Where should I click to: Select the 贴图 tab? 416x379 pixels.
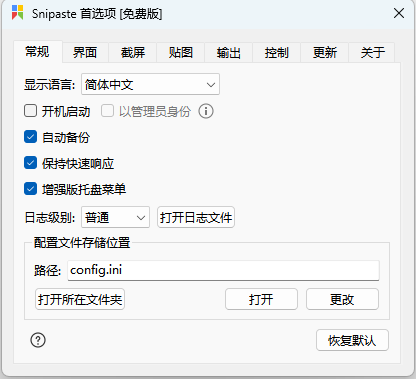tap(180, 52)
